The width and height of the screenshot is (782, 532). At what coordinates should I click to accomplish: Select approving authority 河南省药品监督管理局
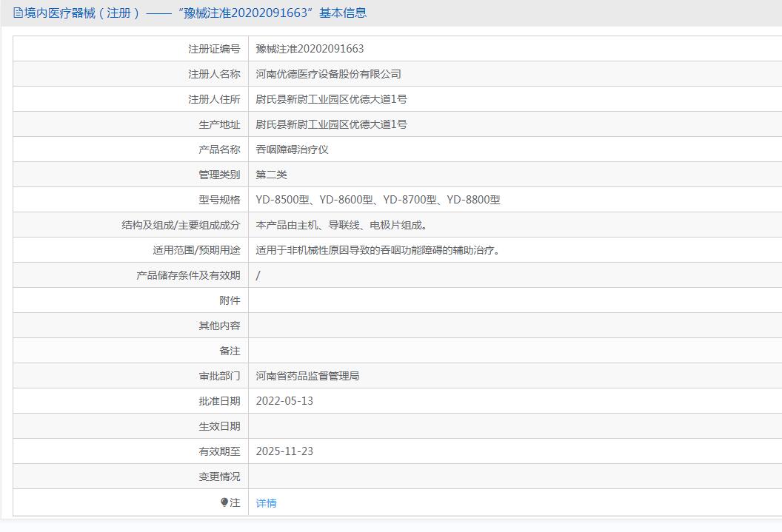(308, 376)
